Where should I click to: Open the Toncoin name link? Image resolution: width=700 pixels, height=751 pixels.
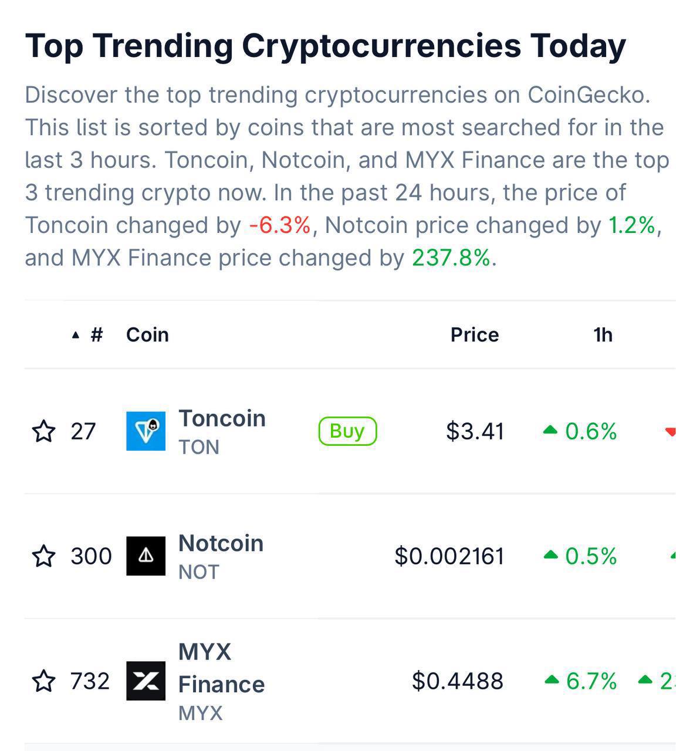click(222, 419)
